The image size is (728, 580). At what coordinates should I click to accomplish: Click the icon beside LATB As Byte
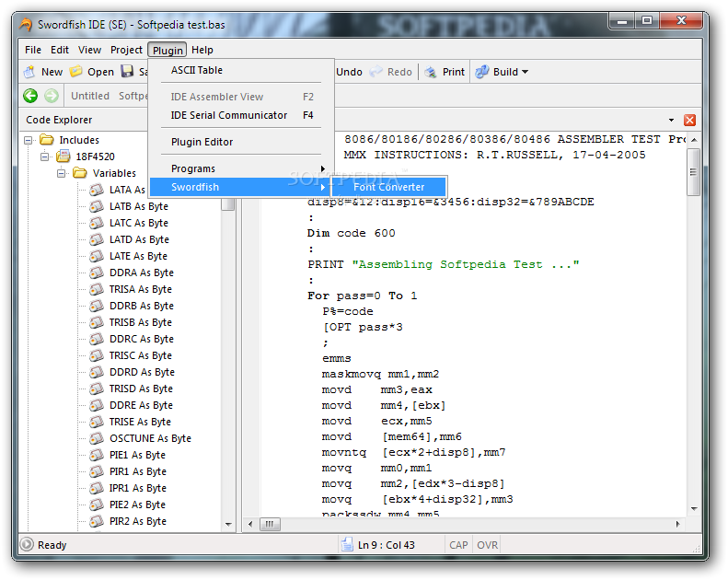(x=96, y=206)
